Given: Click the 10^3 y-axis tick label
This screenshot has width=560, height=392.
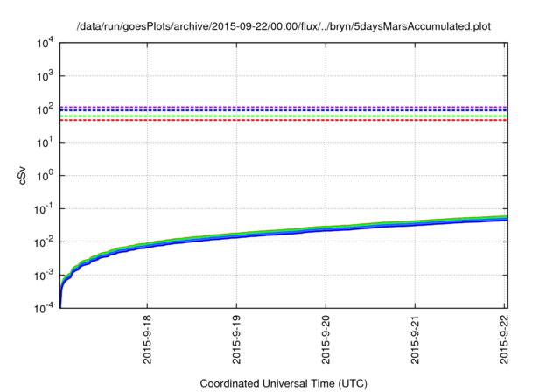Looking at the screenshot, I should coord(45,76).
